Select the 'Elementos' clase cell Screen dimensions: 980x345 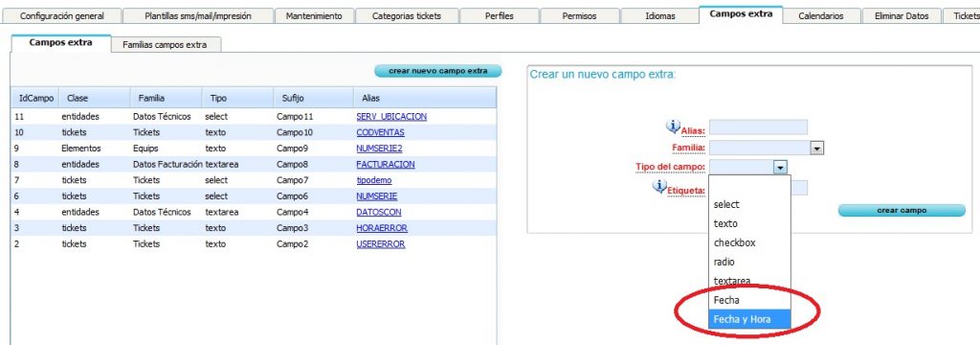(x=81, y=149)
